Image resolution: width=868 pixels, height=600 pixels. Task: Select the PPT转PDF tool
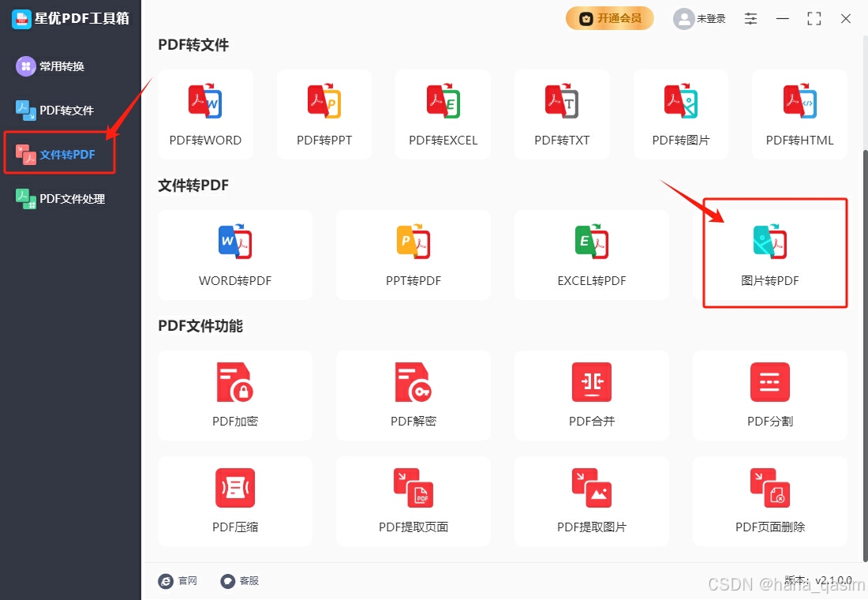(413, 255)
